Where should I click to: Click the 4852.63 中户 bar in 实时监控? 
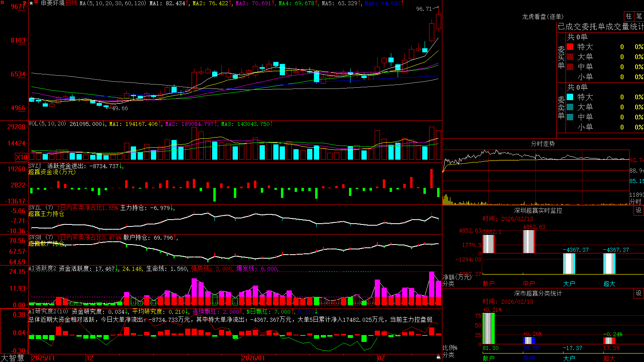(x=529, y=241)
